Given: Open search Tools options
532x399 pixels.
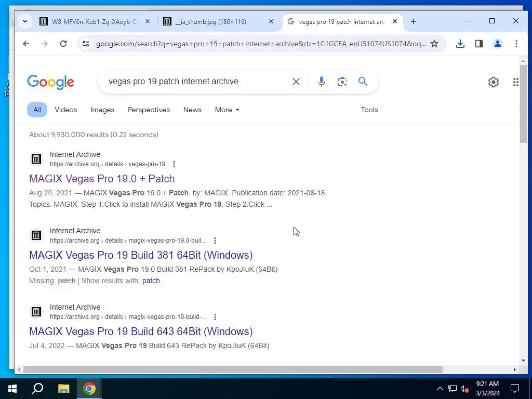Looking at the screenshot, I should pos(369,110).
